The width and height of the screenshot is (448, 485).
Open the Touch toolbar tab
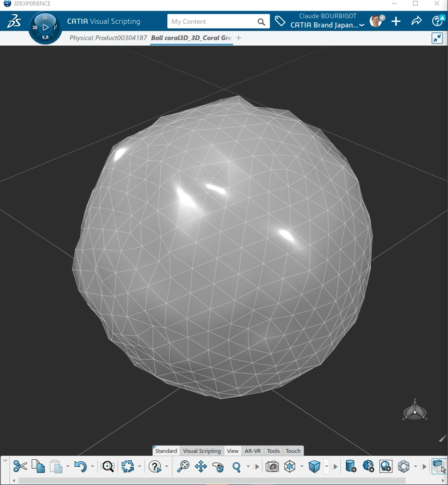click(293, 451)
